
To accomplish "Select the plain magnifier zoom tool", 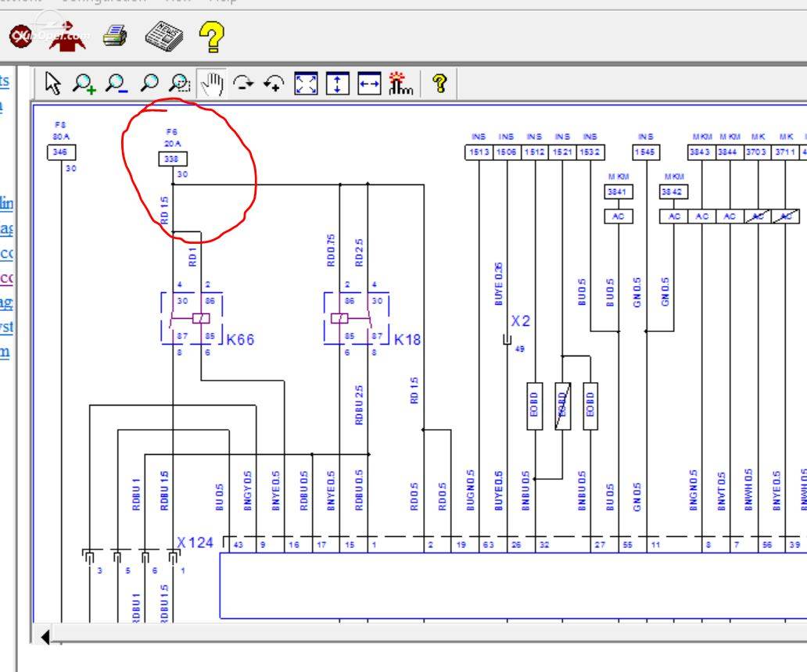I will pyautogui.click(x=149, y=84).
